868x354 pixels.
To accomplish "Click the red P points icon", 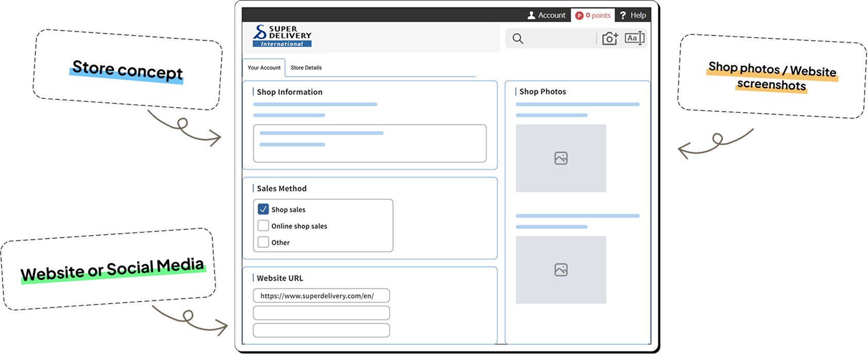I will (579, 15).
